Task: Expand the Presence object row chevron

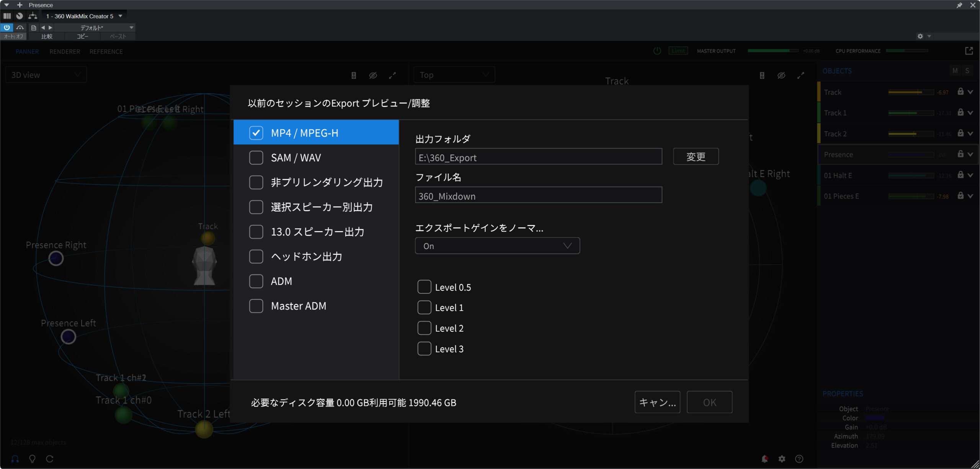Action: (x=970, y=154)
